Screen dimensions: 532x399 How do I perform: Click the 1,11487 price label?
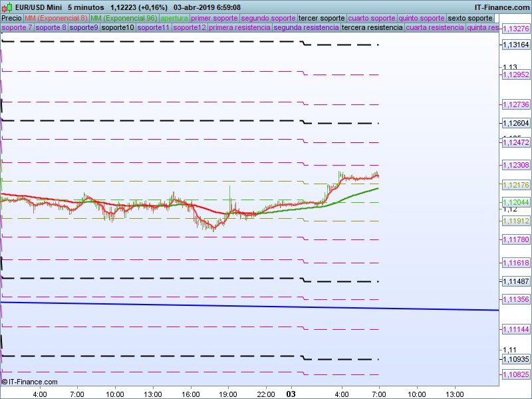point(515,282)
